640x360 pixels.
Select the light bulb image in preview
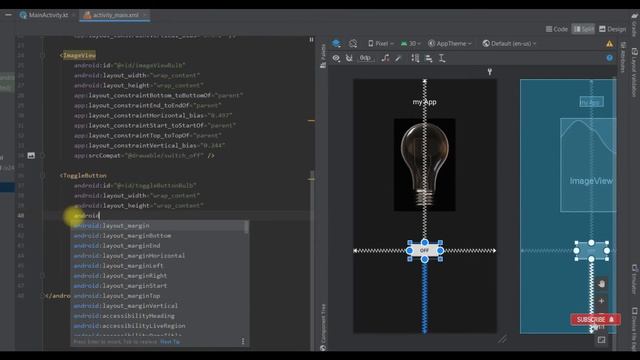424,164
